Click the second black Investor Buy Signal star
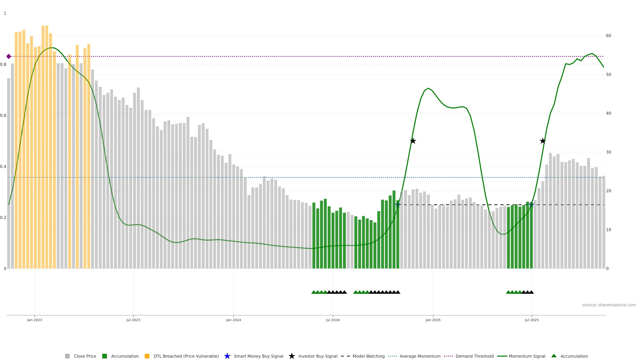 543,141
